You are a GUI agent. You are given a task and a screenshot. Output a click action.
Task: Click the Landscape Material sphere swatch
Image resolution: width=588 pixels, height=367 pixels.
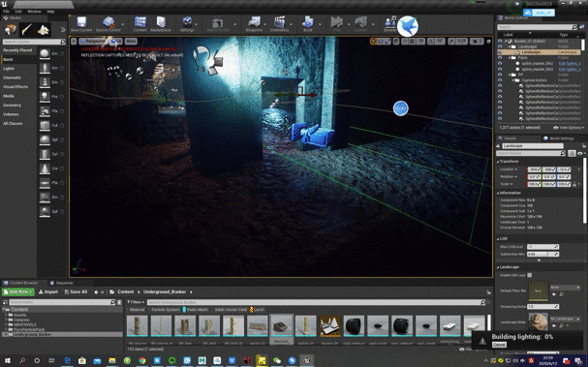(x=539, y=322)
